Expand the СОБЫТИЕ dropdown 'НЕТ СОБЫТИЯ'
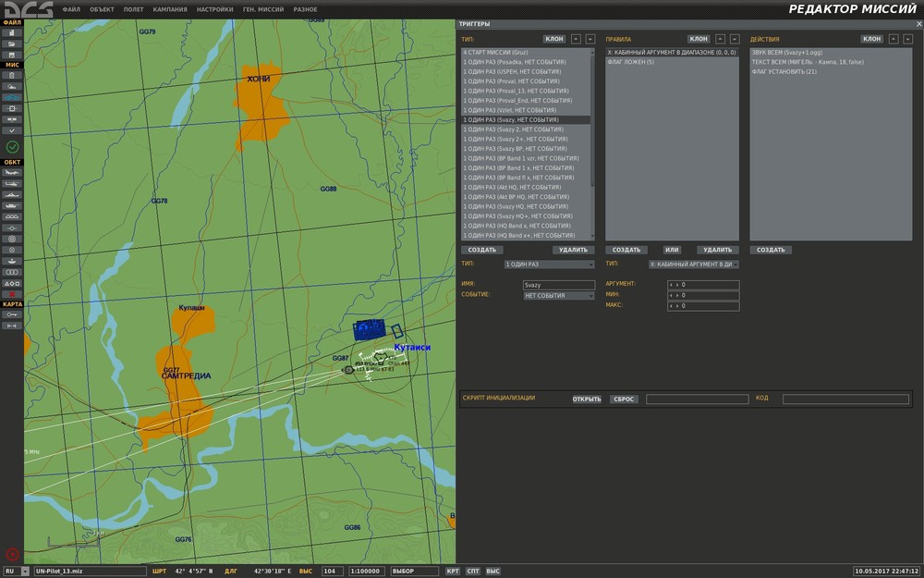The image size is (924, 578). point(559,296)
